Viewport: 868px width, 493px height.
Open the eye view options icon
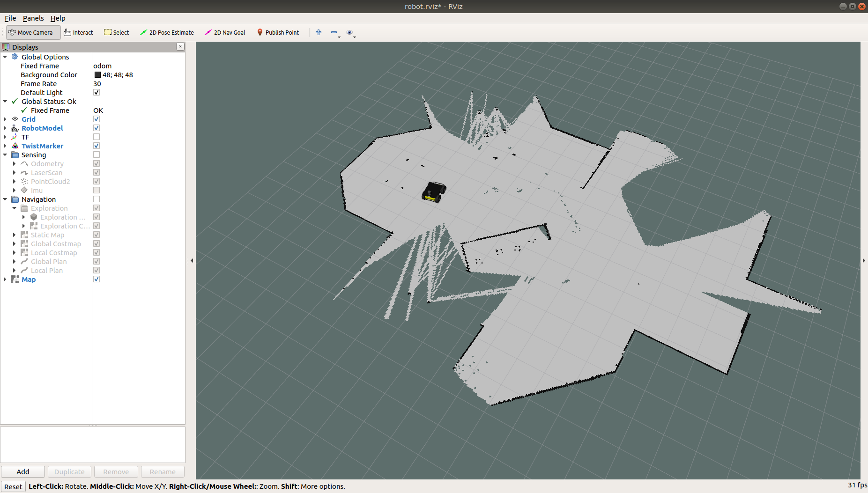tap(349, 32)
